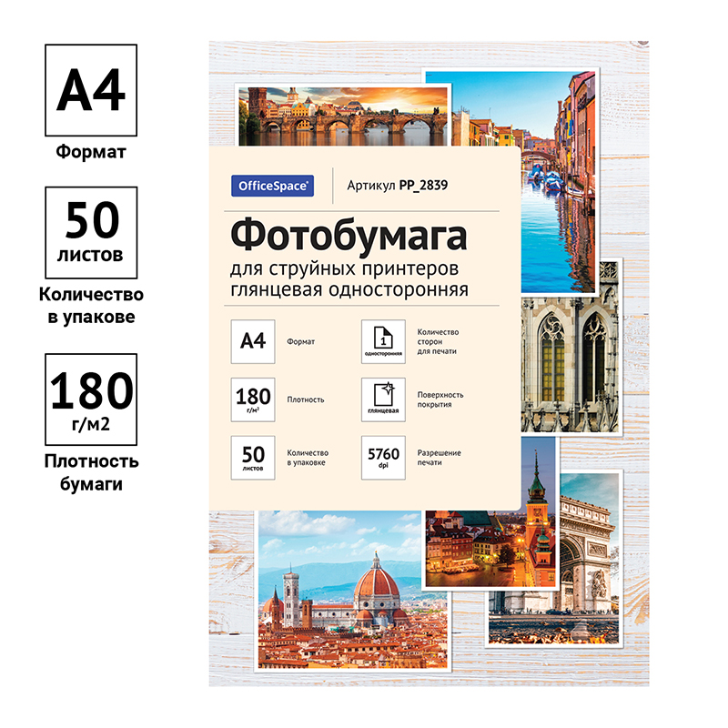Click 'Количество в упакове' caption on left
This screenshot has width=728, height=728.
point(90,306)
